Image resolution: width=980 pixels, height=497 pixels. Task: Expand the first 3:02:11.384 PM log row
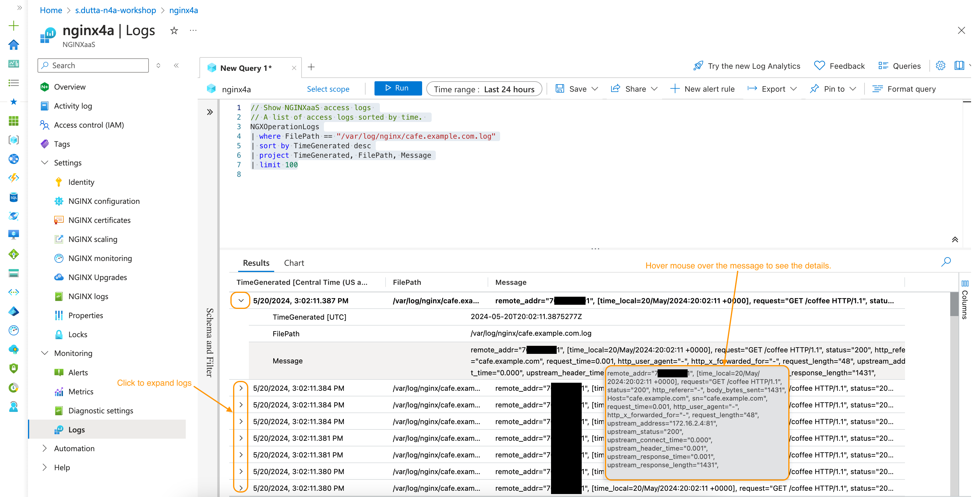click(241, 388)
